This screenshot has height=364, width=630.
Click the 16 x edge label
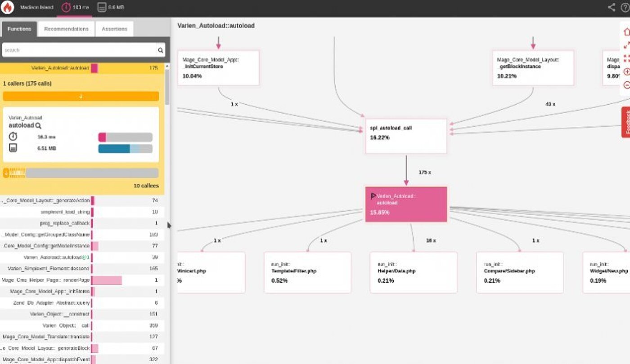[x=431, y=241]
